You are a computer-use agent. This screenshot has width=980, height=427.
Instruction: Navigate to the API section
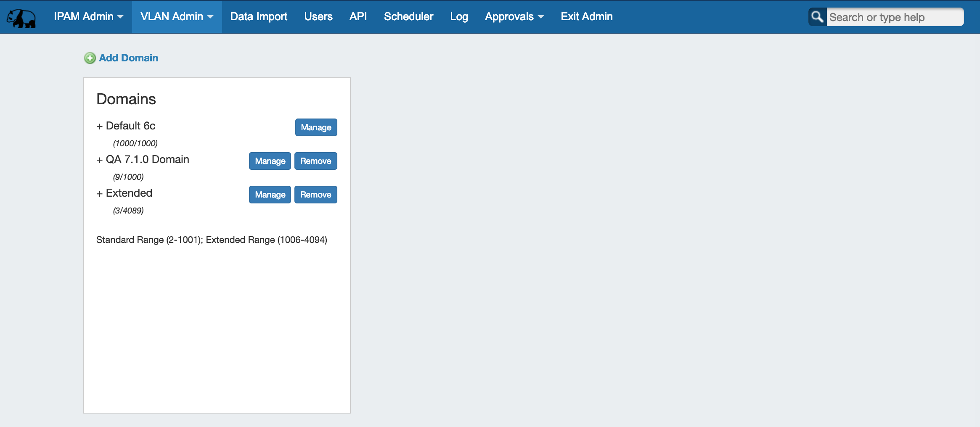[358, 17]
